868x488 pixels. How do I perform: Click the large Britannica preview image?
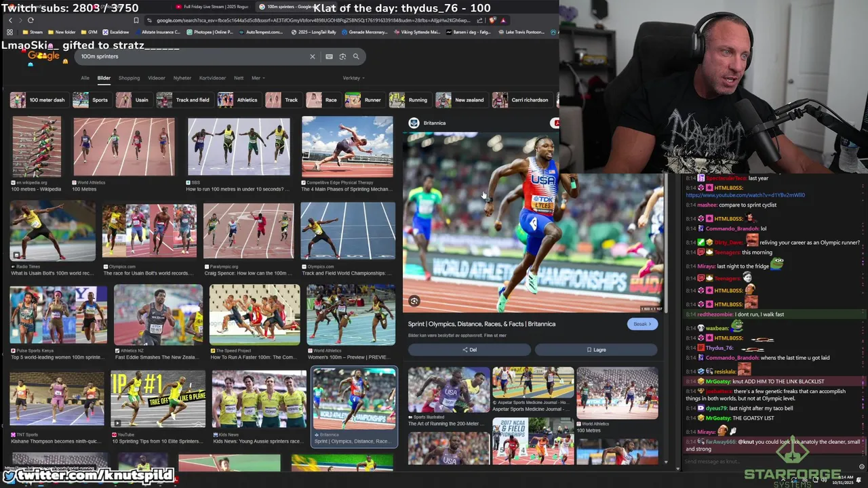pyautogui.click(x=533, y=222)
